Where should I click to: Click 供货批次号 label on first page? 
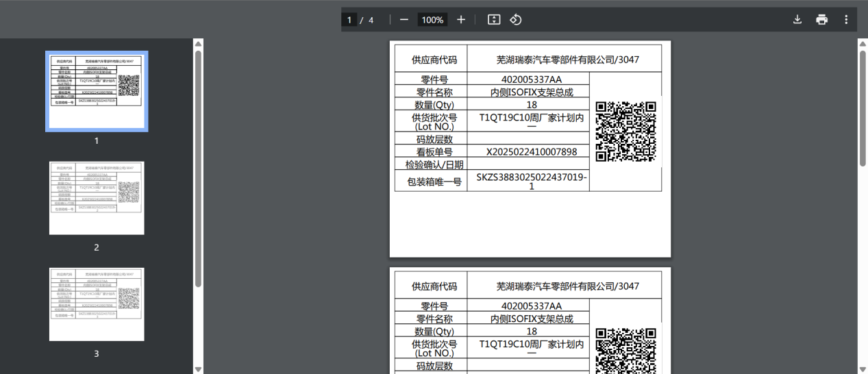434,116
